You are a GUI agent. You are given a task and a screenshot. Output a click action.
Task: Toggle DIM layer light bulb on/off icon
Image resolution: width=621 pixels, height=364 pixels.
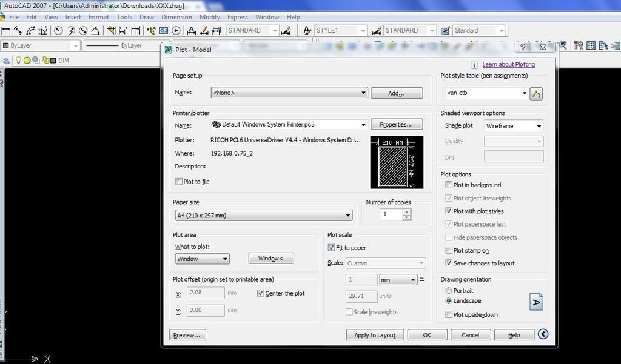pos(18,60)
